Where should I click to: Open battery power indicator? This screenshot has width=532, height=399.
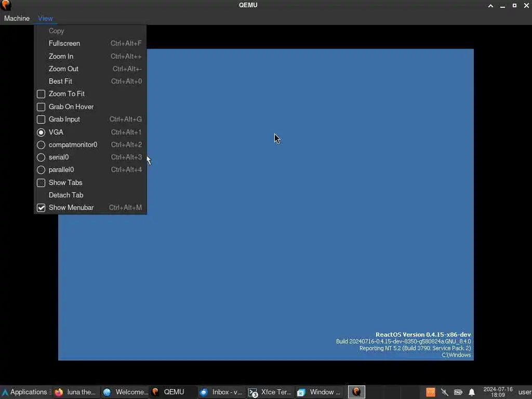[458, 393]
